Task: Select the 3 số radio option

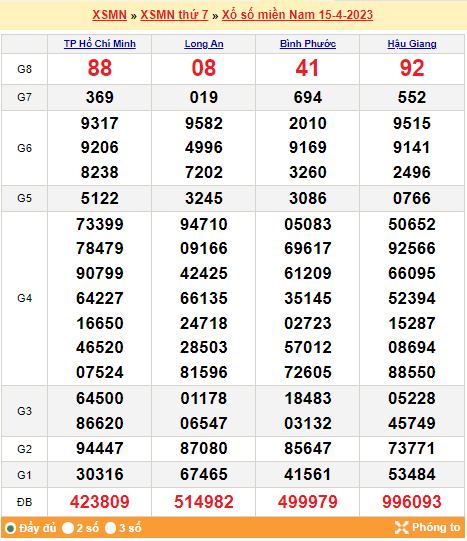Action: (x=110, y=528)
